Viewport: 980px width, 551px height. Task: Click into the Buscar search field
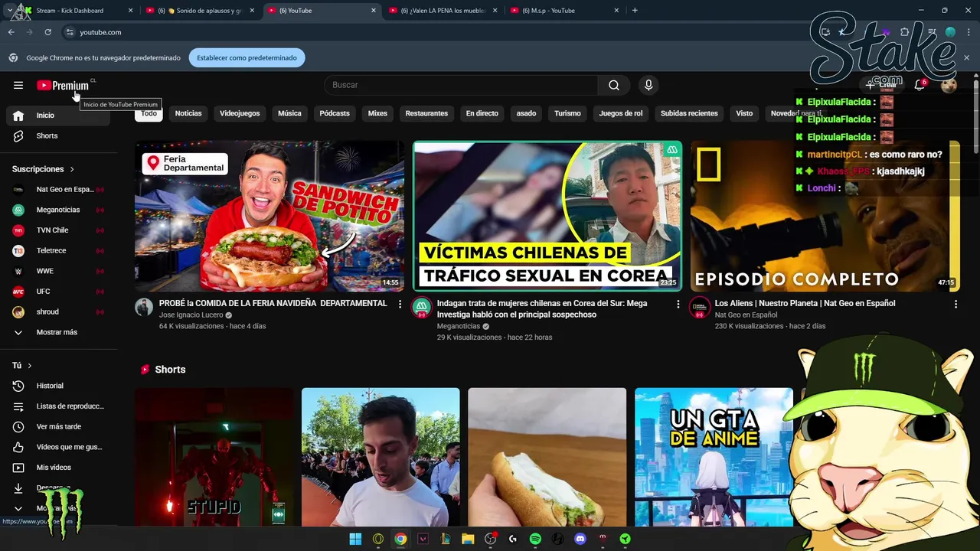click(x=461, y=85)
